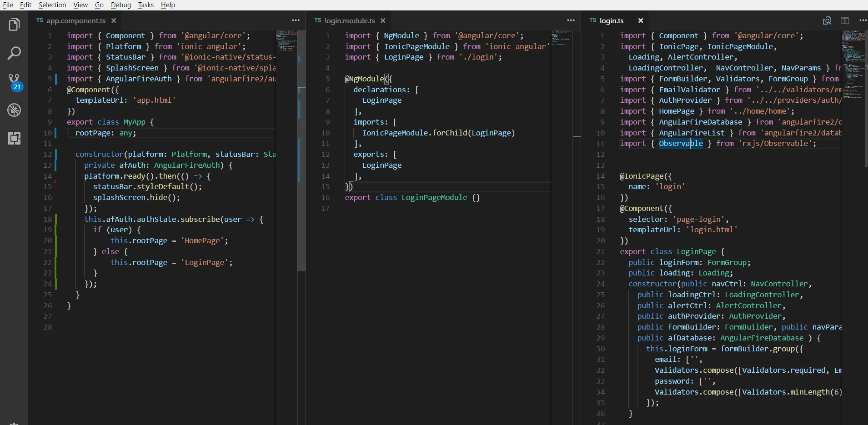
Task: Click the vertical scrollbar of app.component.ts editor
Action: point(301,151)
